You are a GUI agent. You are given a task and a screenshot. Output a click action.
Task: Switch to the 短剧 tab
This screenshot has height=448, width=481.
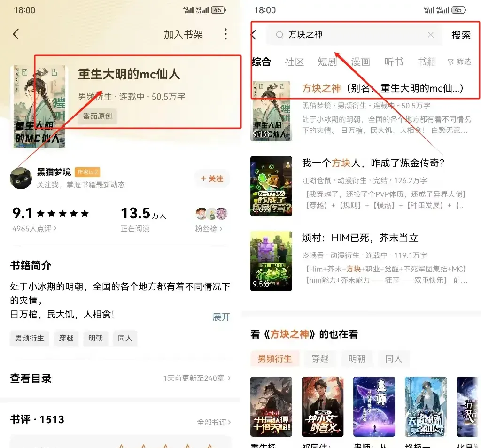tap(327, 62)
